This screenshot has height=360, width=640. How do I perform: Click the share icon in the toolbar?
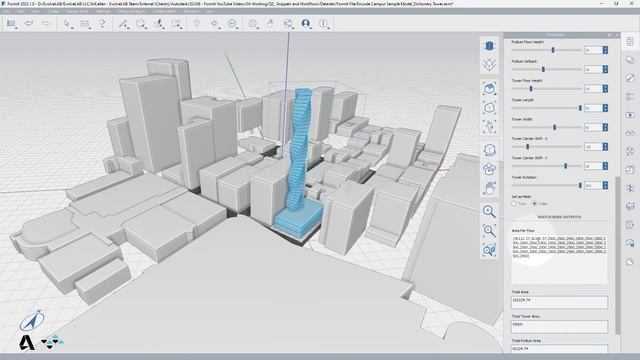click(288, 24)
